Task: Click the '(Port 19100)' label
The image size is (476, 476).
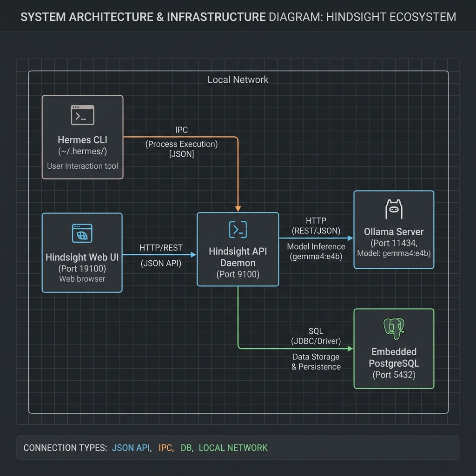Action: coord(82,268)
